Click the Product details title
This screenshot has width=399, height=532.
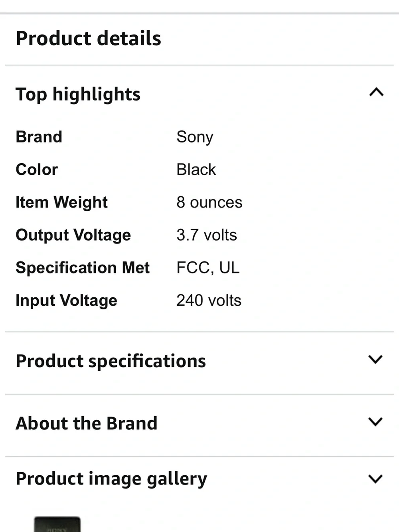pos(89,38)
